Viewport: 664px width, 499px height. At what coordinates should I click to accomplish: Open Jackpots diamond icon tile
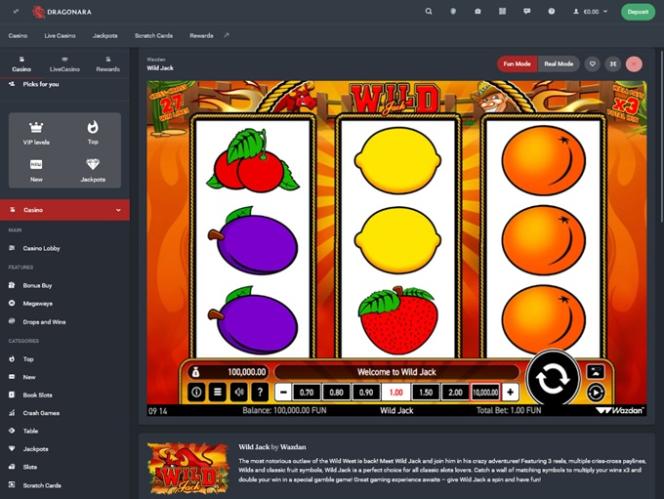point(93,170)
